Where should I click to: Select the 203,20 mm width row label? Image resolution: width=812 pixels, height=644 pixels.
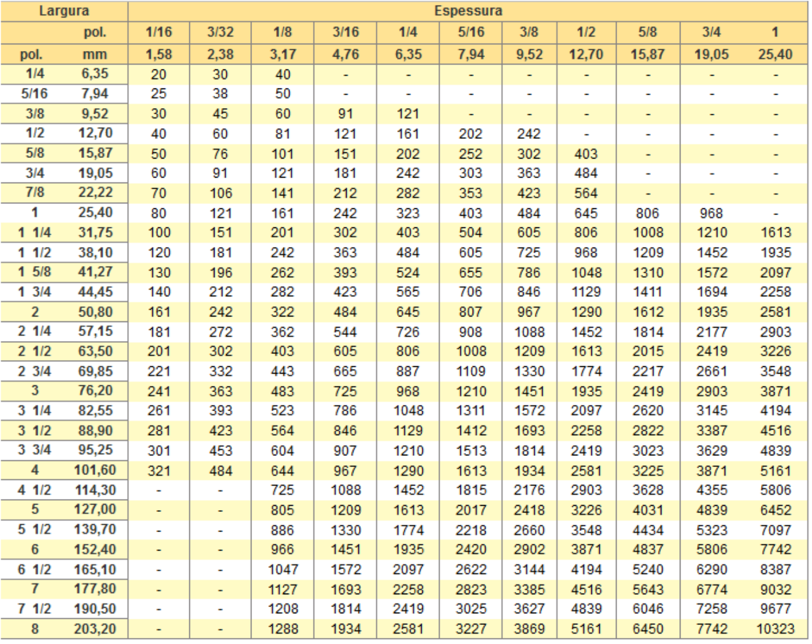pos(95,629)
